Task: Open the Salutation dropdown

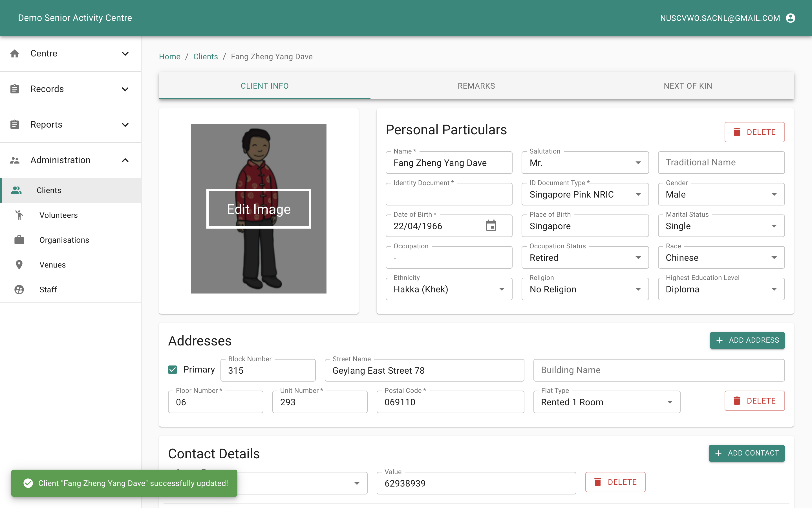Action: point(585,163)
